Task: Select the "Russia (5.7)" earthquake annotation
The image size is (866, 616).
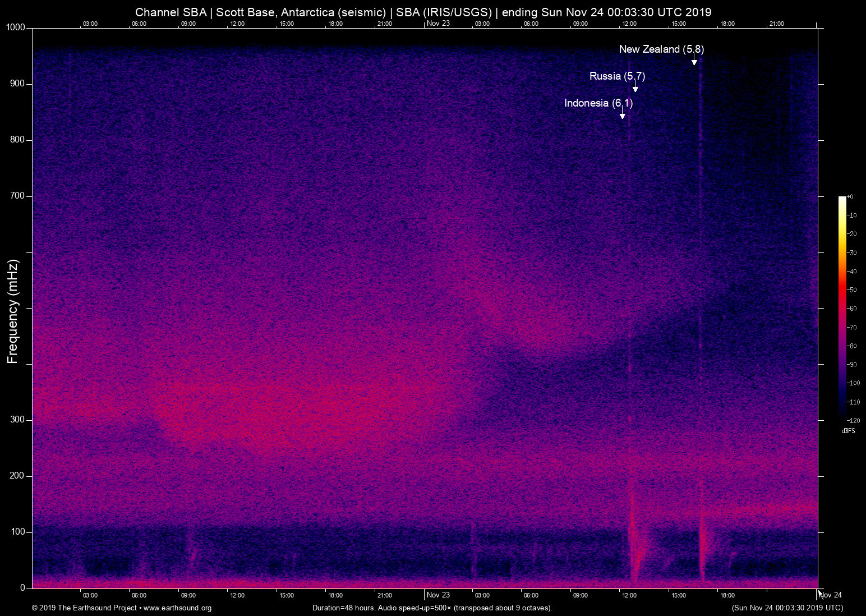Action: (x=617, y=76)
